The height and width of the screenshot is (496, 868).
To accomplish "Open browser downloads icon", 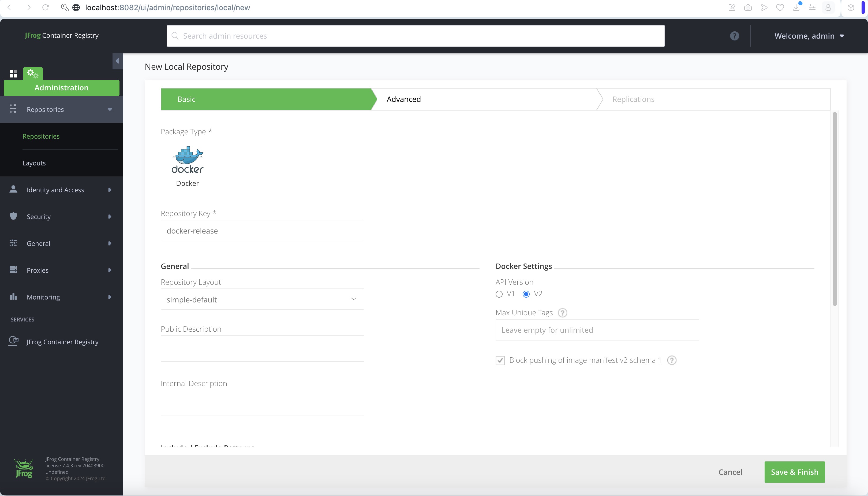I will [796, 7].
